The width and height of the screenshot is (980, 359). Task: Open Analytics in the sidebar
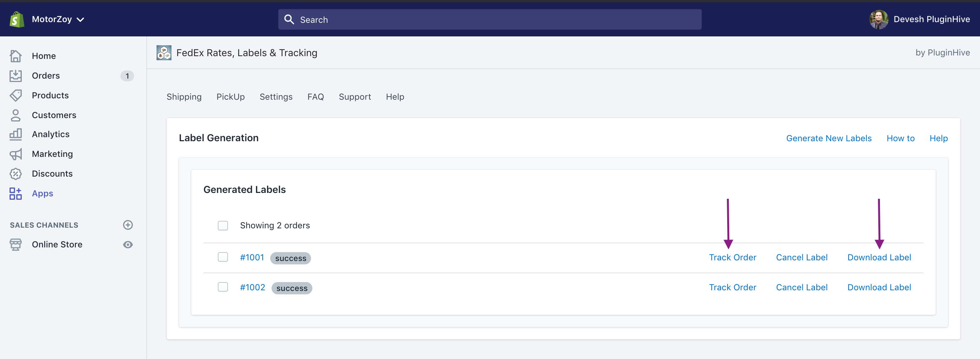pyautogui.click(x=51, y=134)
